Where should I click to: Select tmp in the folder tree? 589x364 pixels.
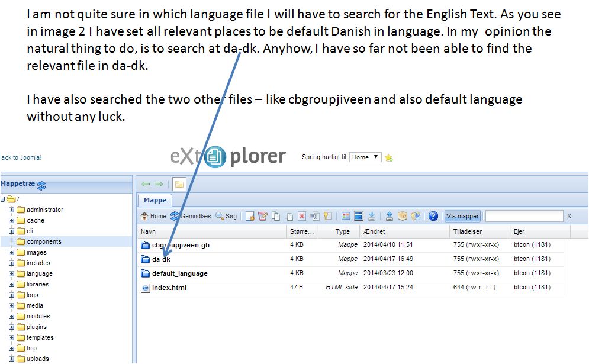(31, 348)
